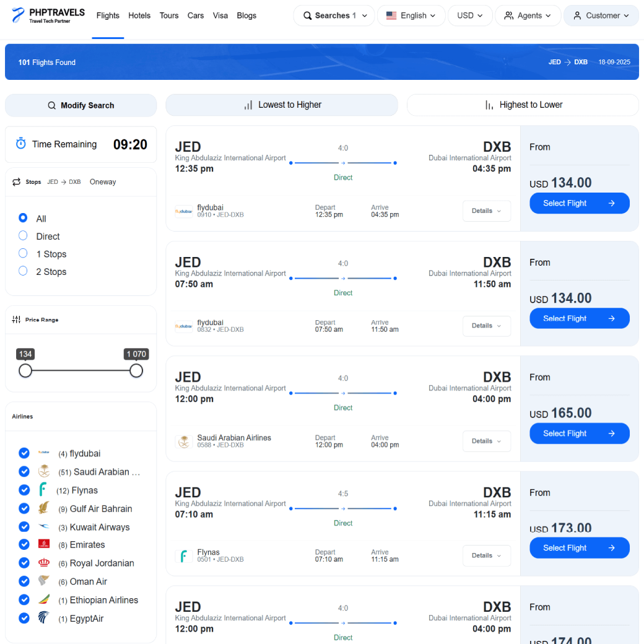Click the flydubai logo in Airlines filter
This screenshot has width=644, height=644.
click(43, 452)
